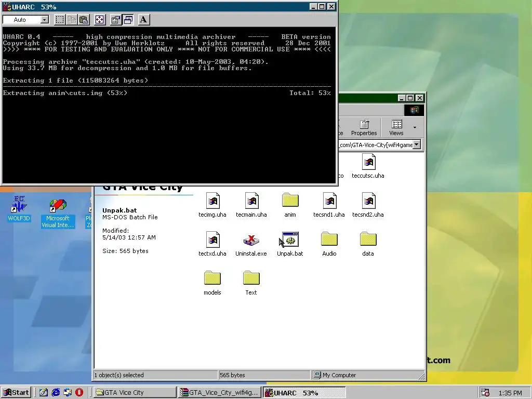Image resolution: width=532 pixels, height=399 pixels.
Task: Select the anim folder
Action: 290,205
